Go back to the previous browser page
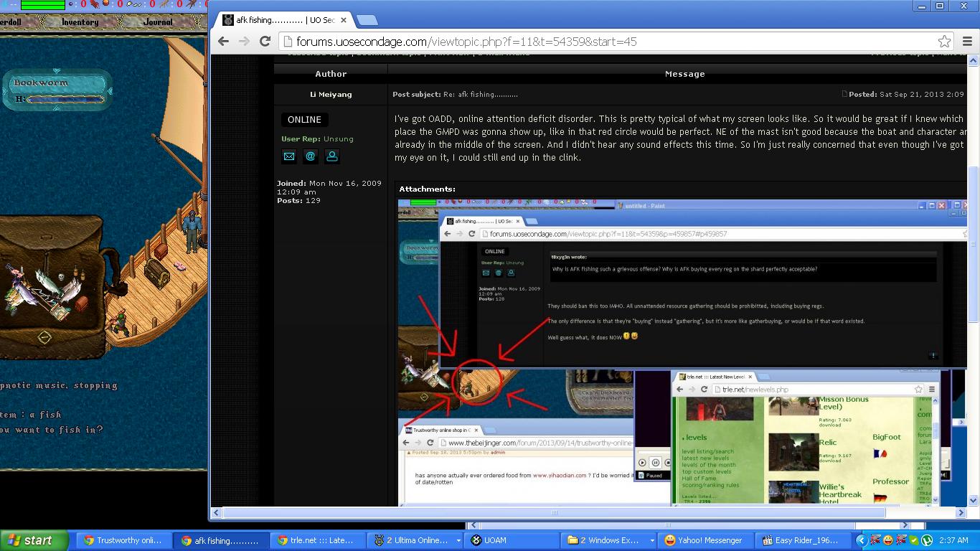This screenshot has width=980, height=551. pos(223,42)
